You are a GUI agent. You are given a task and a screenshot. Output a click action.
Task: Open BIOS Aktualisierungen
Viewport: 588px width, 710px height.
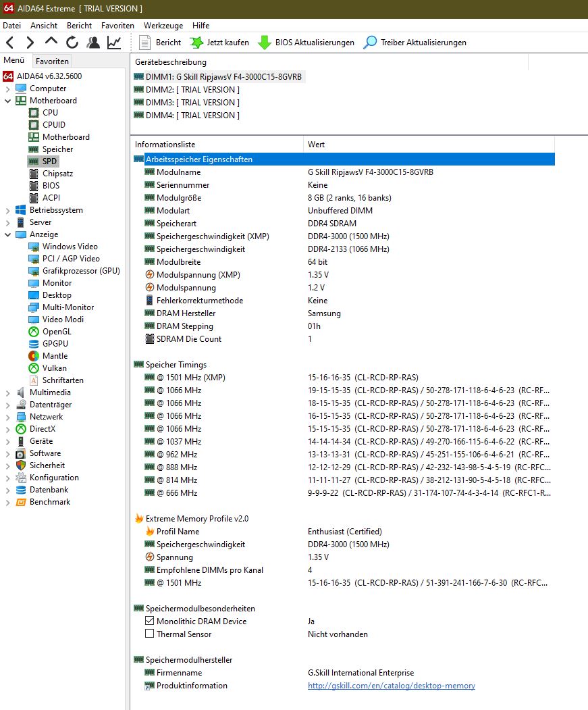click(306, 43)
